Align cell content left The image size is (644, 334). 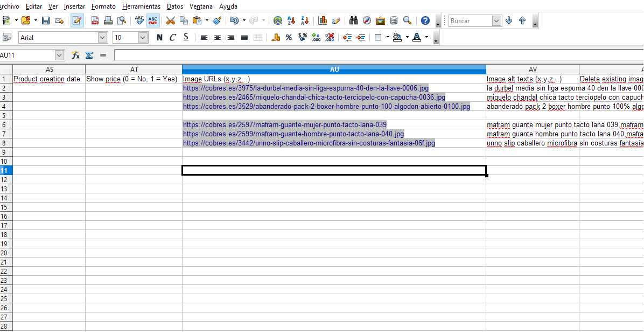204,37
